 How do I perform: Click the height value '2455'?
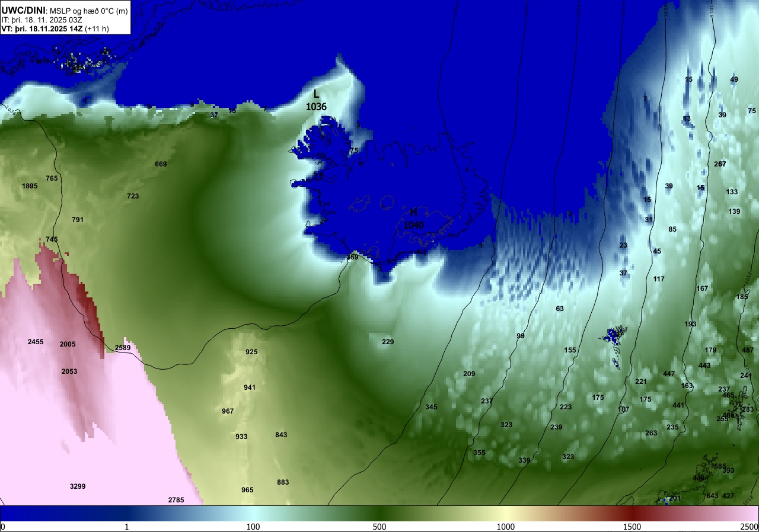pyautogui.click(x=36, y=342)
